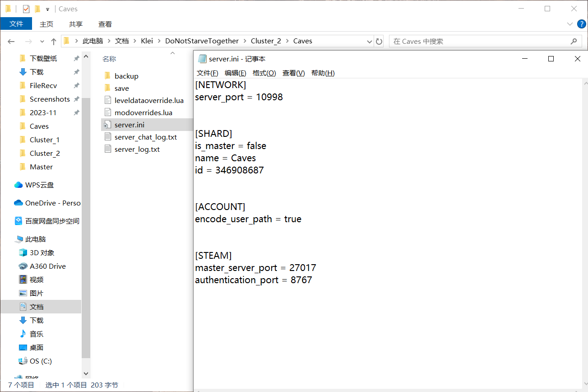The width and height of the screenshot is (588, 392).
Task: Click the navigation pane scroll down arrow
Action: [x=86, y=373]
